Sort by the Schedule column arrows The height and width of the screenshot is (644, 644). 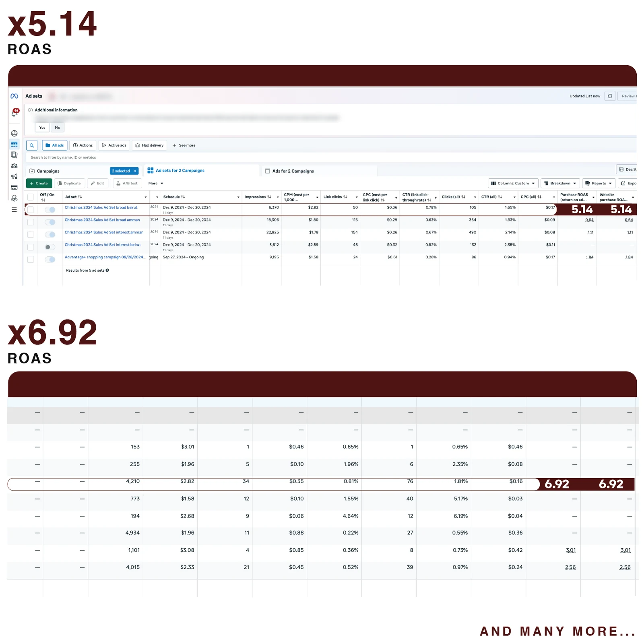click(x=183, y=197)
